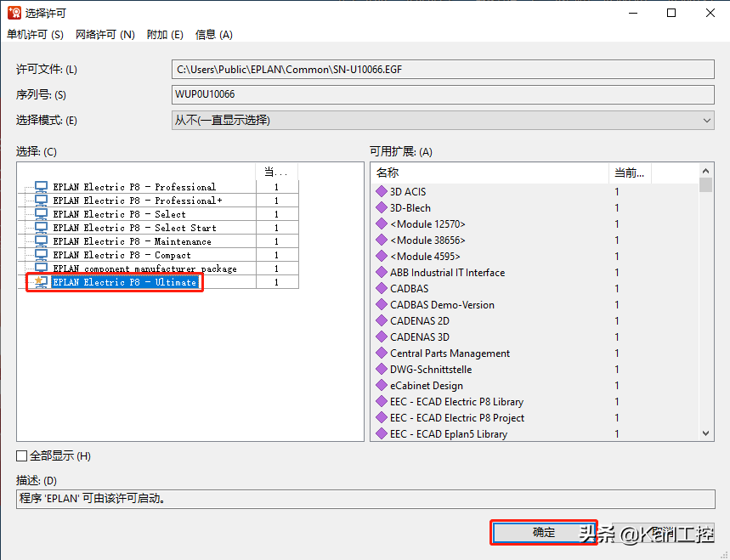Click the starred icon for EPLAN Electric P8 - Ultimate
The width and height of the screenshot is (730, 560).
tap(40, 282)
